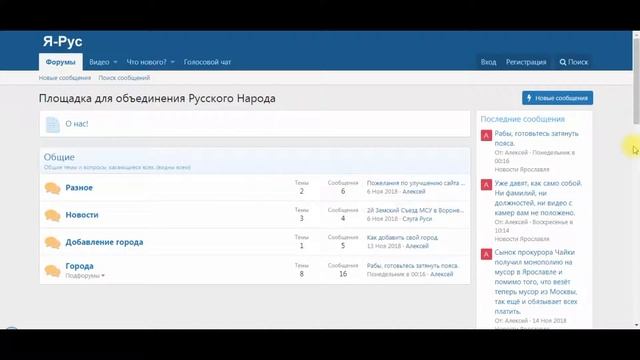This screenshot has width=640, height=360.
Task: Open the Разное forum
Action: pos(79,188)
